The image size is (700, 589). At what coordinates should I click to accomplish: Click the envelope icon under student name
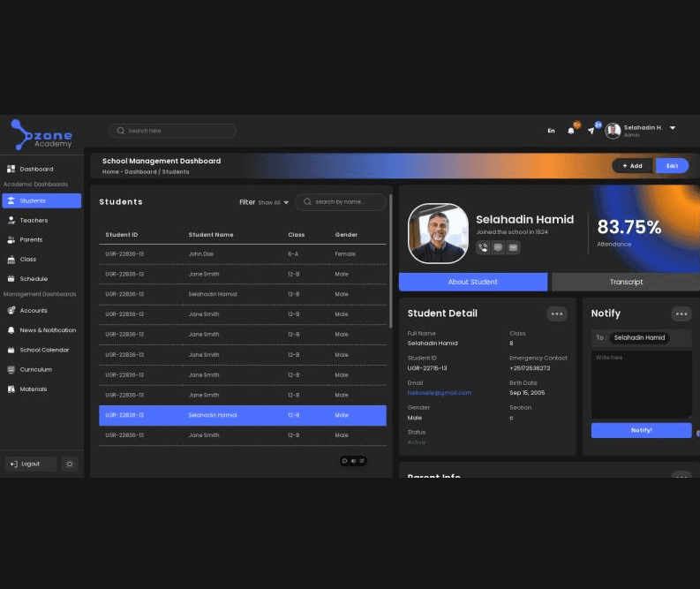(x=514, y=247)
